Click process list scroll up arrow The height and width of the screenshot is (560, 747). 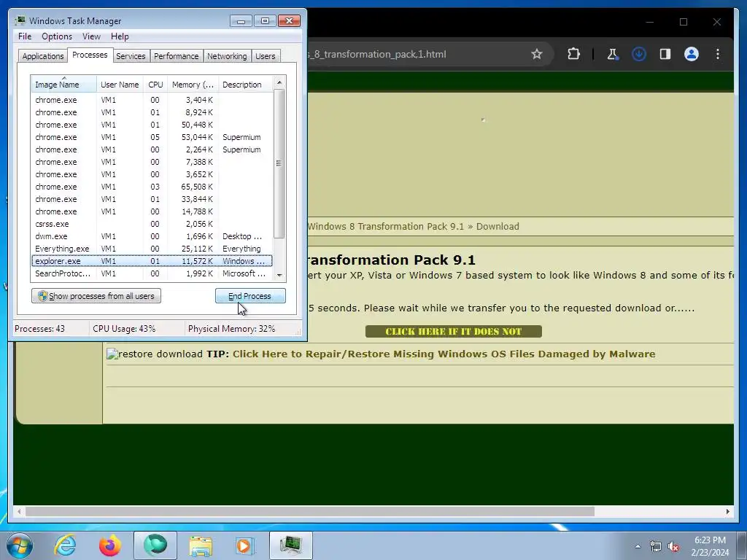(x=279, y=82)
